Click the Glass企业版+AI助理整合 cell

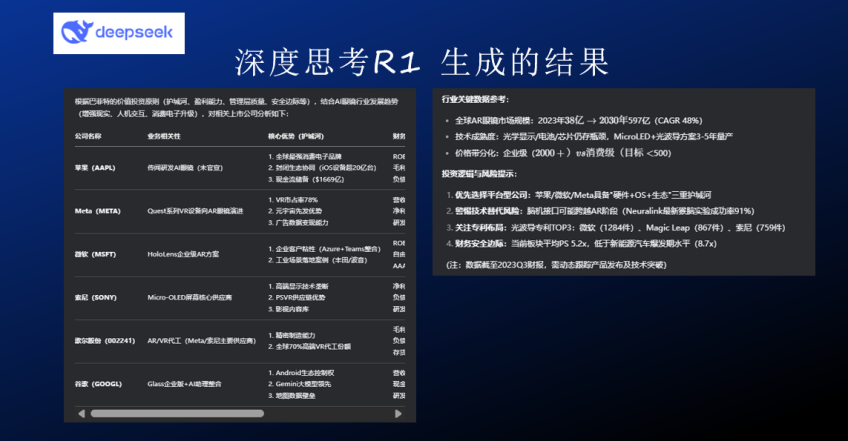184,384
